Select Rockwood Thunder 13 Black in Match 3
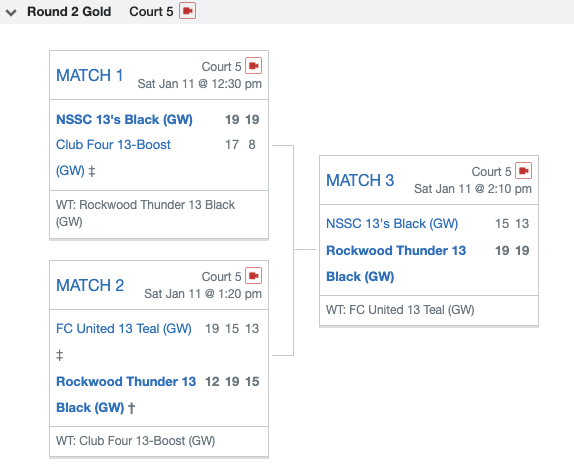This screenshot has height=467, width=574. coord(396,264)
